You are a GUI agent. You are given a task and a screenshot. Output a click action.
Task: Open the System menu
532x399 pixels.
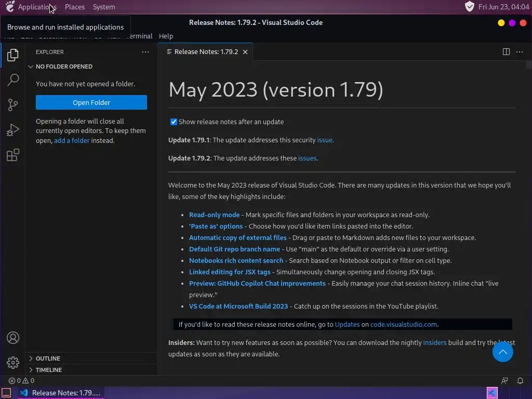pos(104,7)
